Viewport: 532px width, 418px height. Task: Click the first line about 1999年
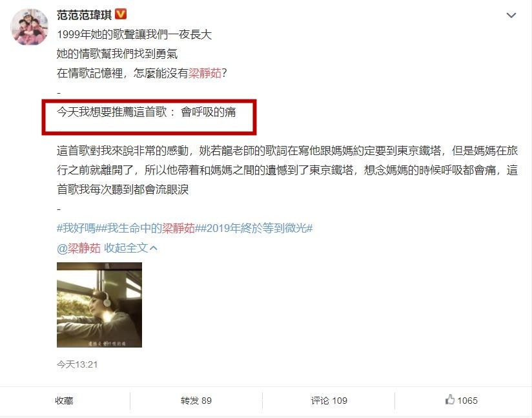(134, 34)
